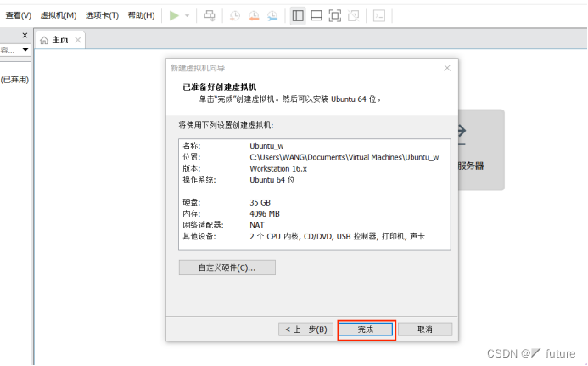This screenshot has width=588, height=366.
Task: Click the home icon on 主页 tab
Action: [x=44, y=40]
